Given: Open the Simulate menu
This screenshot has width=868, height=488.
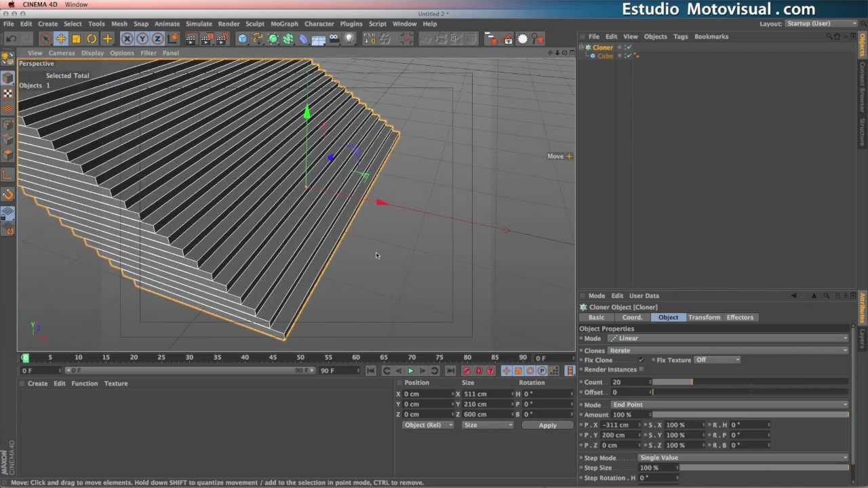Looking at the screenshot, I should click(199, 24).
